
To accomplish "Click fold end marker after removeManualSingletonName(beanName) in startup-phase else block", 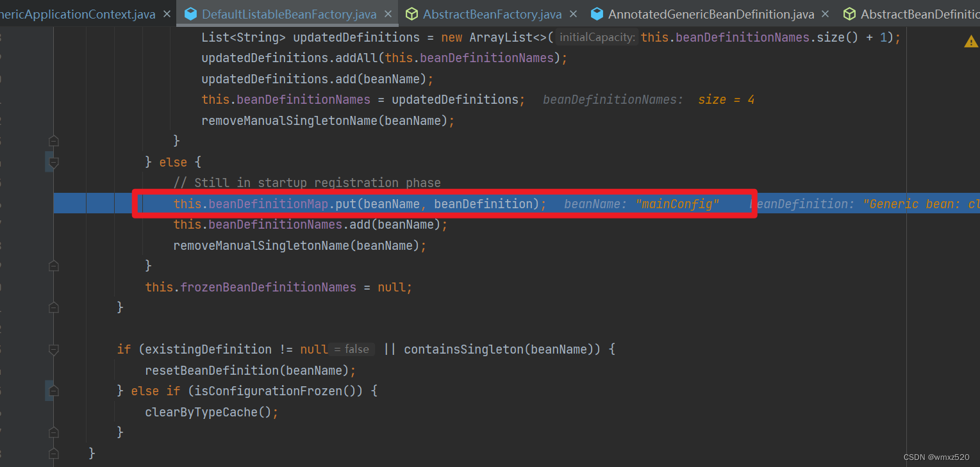I will (x=54, y=265).
